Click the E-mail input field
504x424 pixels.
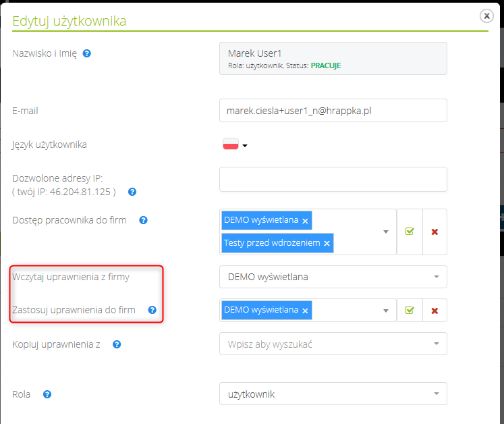(x=333, y=111)
